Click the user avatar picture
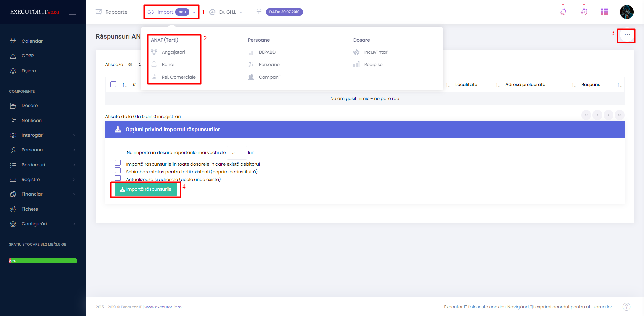This screenshot has height=316, width=644. [626, 12]
